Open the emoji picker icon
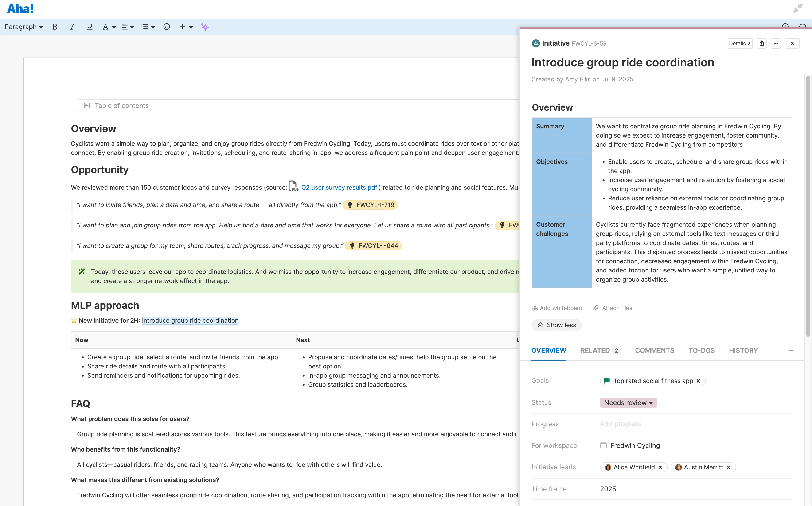 [x=167, y=27]
